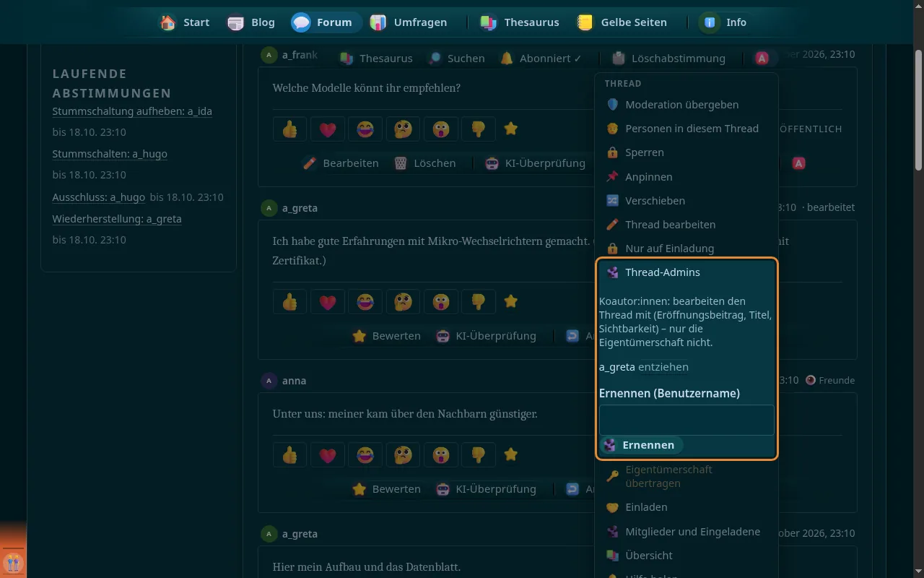This screenshot has width=924, height=578.
Task: Open the Start home icon
Action: (167, 22)
